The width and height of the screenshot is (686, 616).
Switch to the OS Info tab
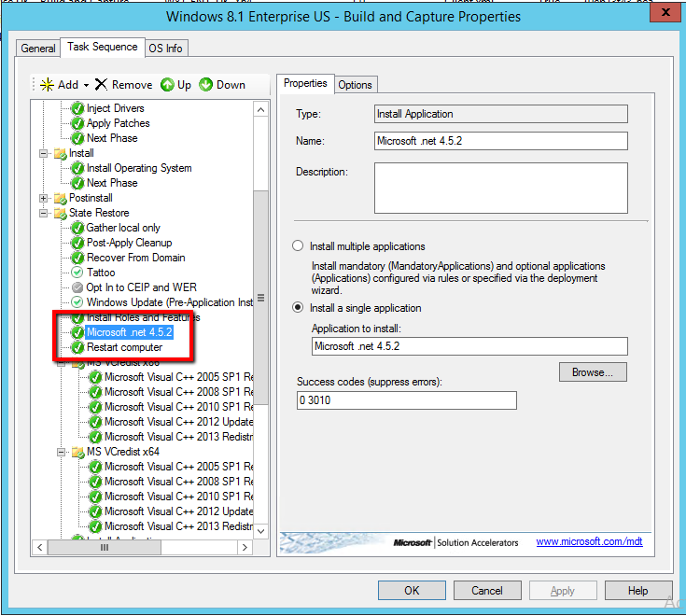(x=166, y=48)
